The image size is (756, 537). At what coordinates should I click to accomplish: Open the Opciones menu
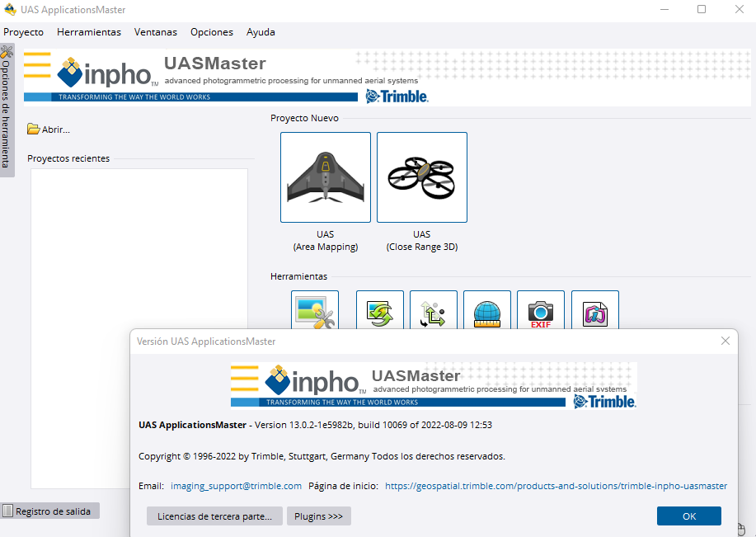[x=212, y=32]
